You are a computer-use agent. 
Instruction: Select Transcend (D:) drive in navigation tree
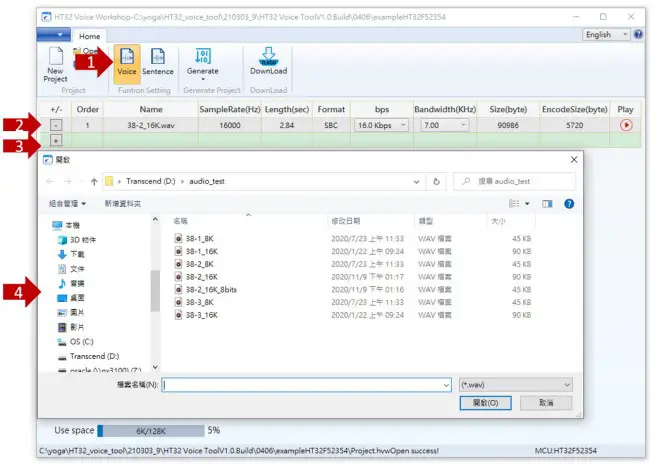pyautogui.click(x=89, y=356)
